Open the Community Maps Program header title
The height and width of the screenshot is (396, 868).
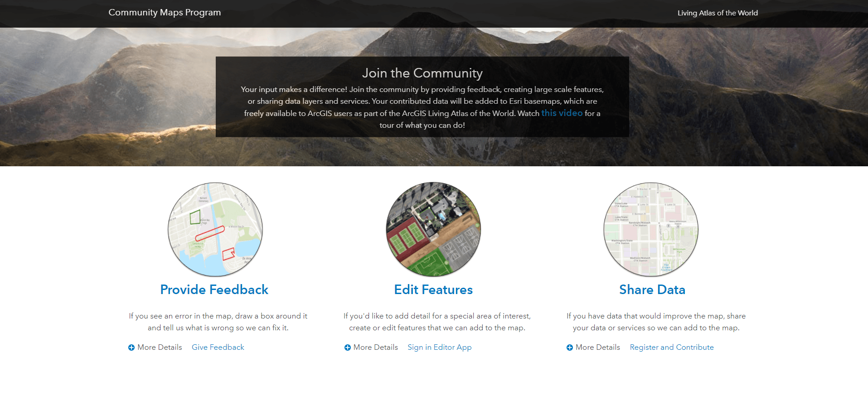[165, 13]
